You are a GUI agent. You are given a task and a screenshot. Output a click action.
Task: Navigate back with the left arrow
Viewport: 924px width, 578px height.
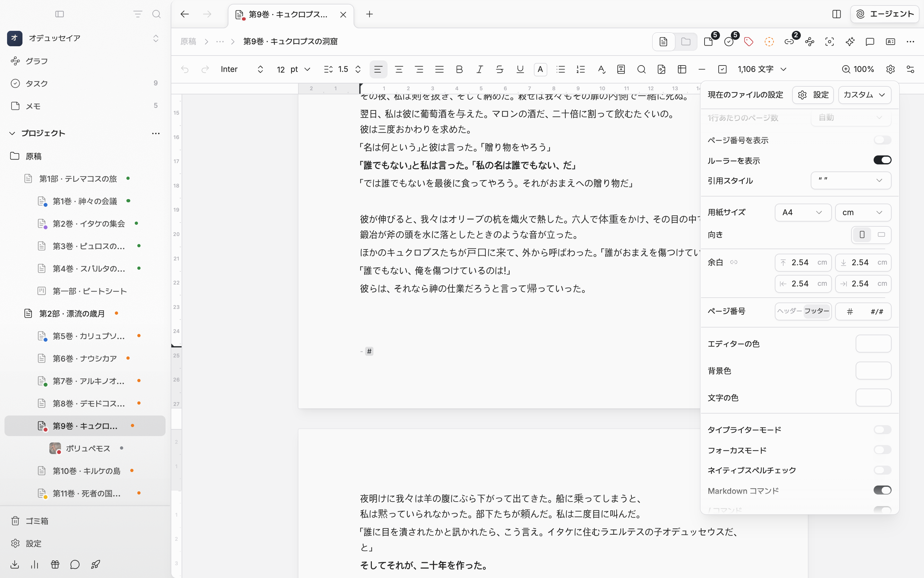point(185,14)
